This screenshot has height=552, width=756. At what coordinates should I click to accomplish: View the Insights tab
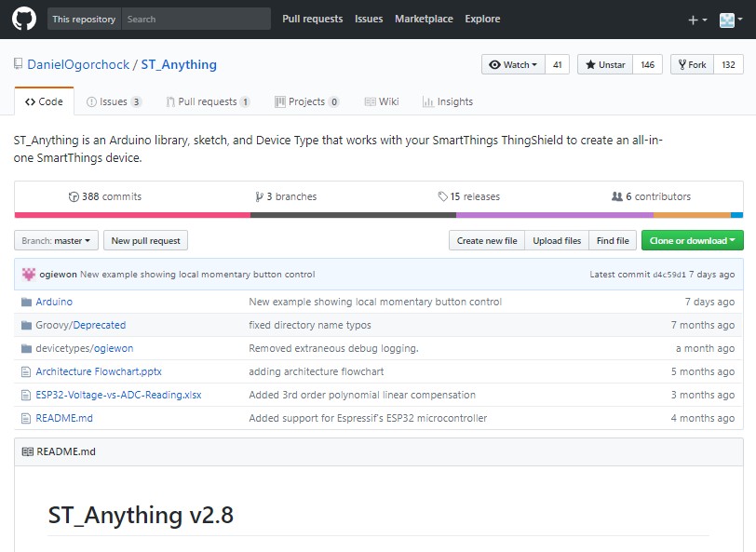[x=448, y=101]
